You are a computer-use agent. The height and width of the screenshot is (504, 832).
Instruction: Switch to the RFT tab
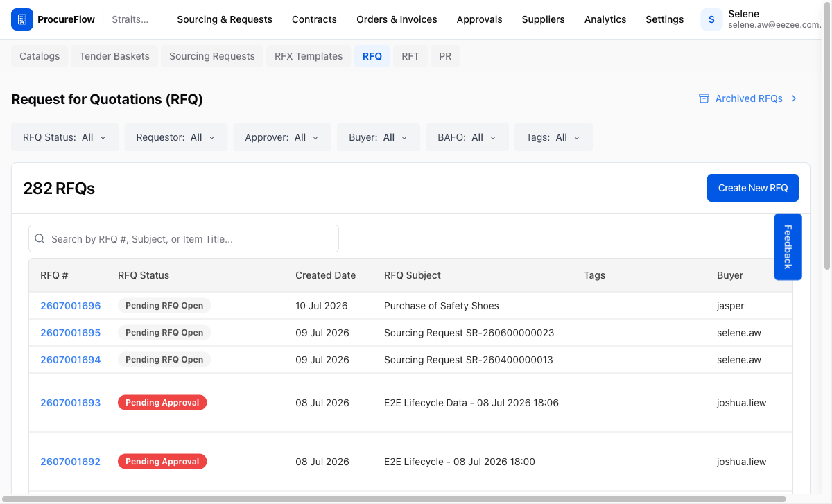coord(410,56)
